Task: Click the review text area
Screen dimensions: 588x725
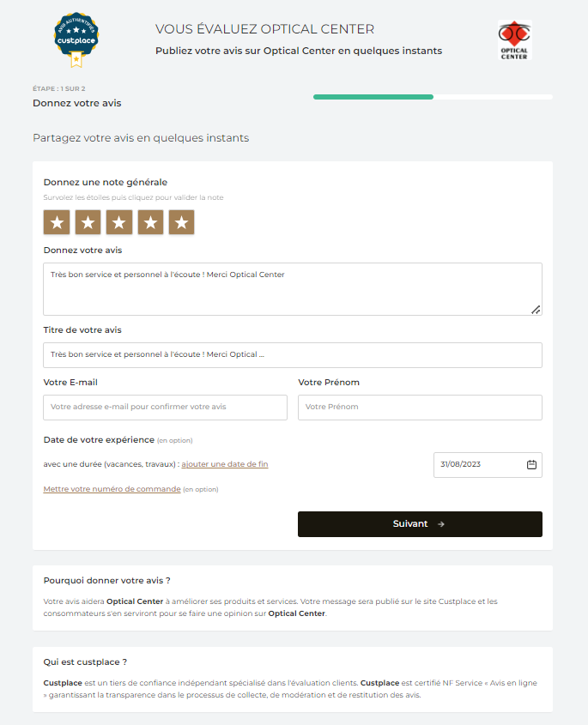Action: (x=292, y=288)
